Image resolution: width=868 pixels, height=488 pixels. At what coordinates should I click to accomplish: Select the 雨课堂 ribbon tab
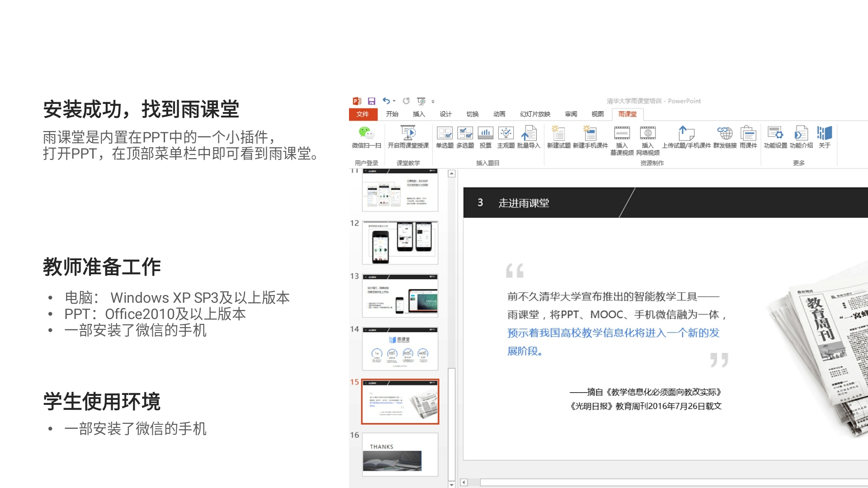click(627, 114)
